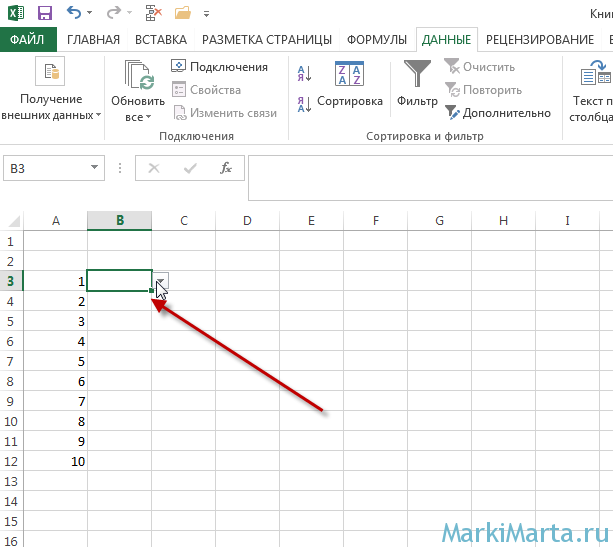This screenshot has height=547, width=613.
Task: Undo the last action
Action: [x=74, y=13]
